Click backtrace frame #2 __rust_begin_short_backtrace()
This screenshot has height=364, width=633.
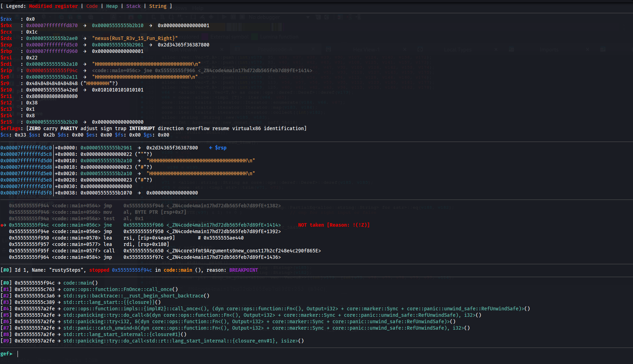[x=105, y=296]
